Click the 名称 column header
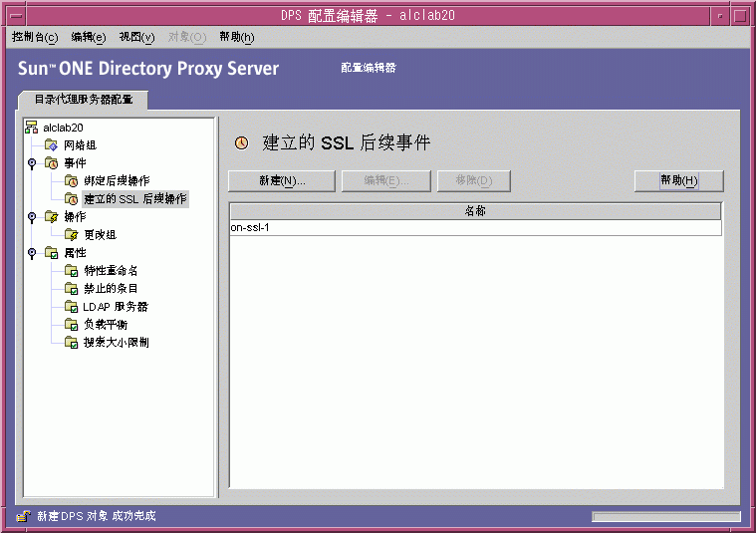This screenshot has width=756, height=533. point(475,211)
